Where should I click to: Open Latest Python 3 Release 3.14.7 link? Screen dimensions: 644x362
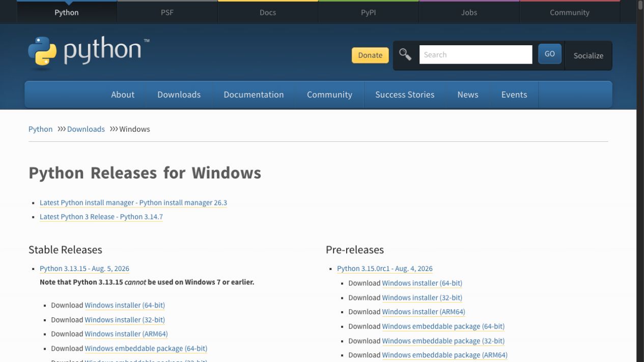click(101, 217)
